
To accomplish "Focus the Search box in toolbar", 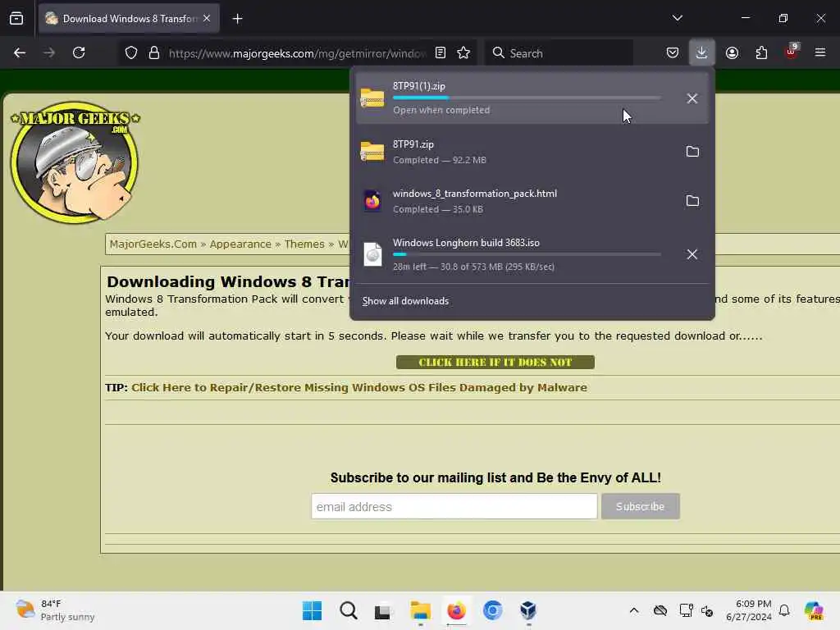I will pyautogui.click(x=559, y=53).
